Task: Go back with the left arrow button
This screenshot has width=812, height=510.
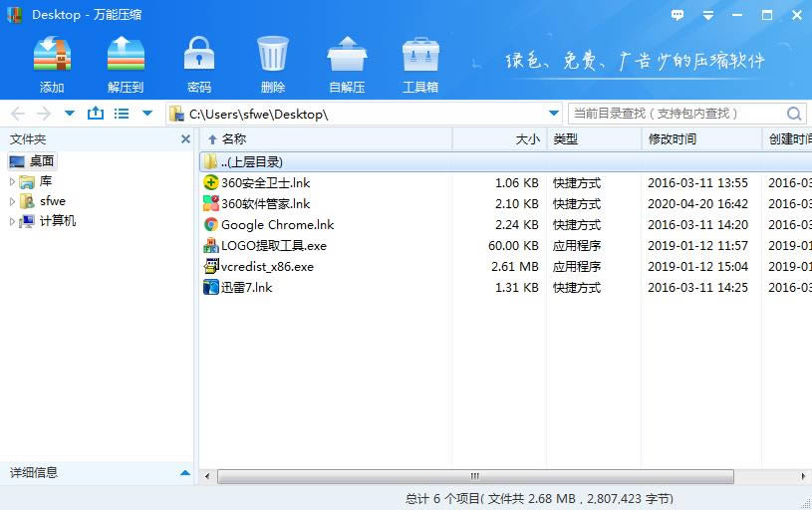Action: (x=18, y=114)
